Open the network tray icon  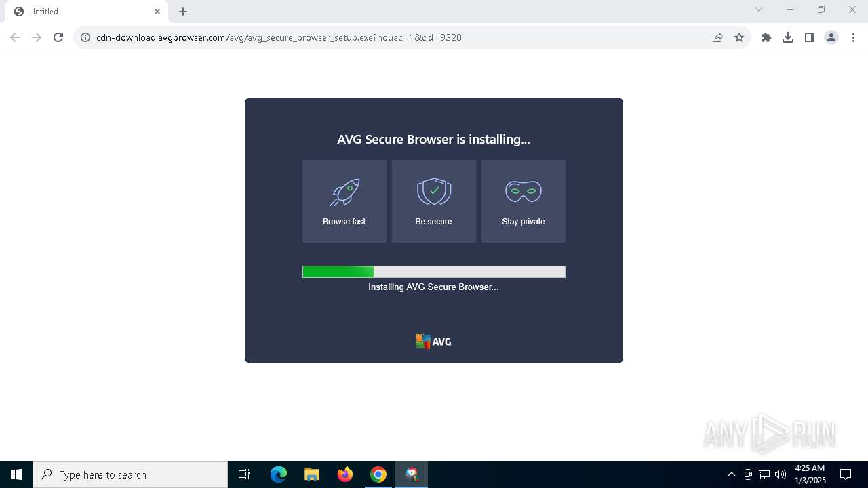(x=764, y=474)
